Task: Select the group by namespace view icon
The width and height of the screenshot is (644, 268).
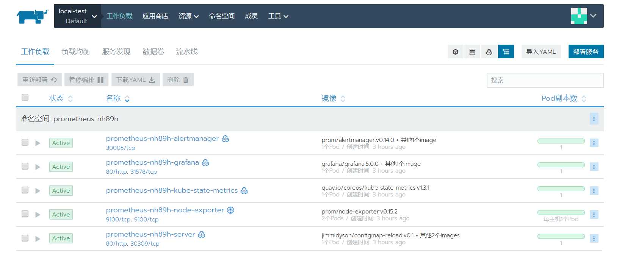Action: (506, 52)
